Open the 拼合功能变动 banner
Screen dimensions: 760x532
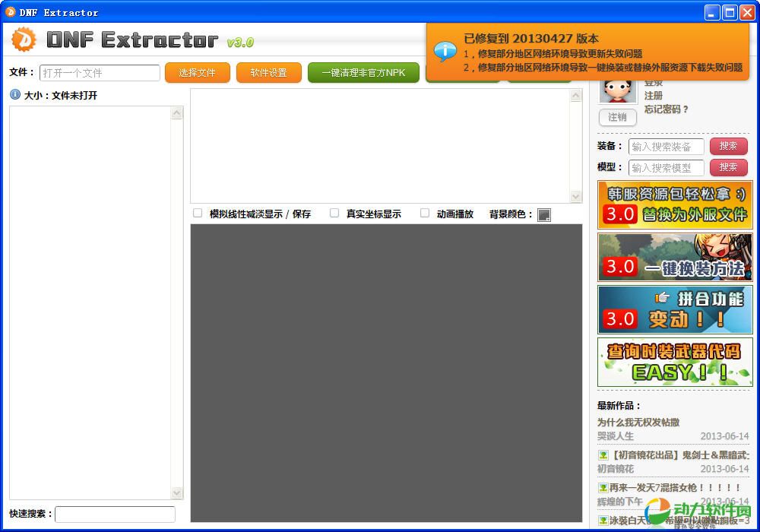[x=674, y=310]
